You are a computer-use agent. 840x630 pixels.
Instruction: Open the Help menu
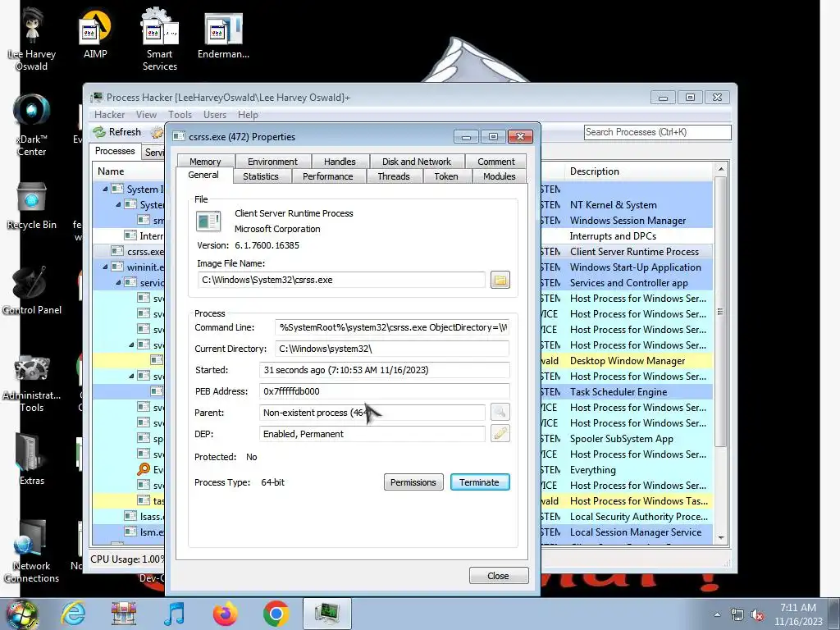(x=248, y=115)
